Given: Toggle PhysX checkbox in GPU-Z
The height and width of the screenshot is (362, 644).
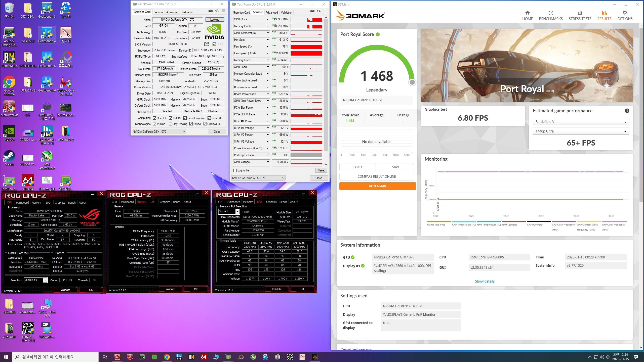Looking at the screenshot, I should click(x=191, y=124).
